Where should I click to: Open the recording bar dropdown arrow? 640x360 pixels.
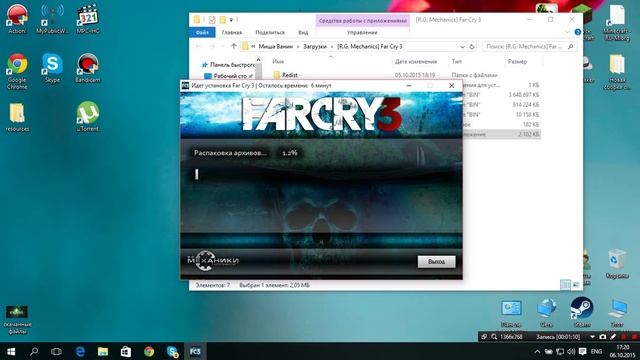point(592,337)
